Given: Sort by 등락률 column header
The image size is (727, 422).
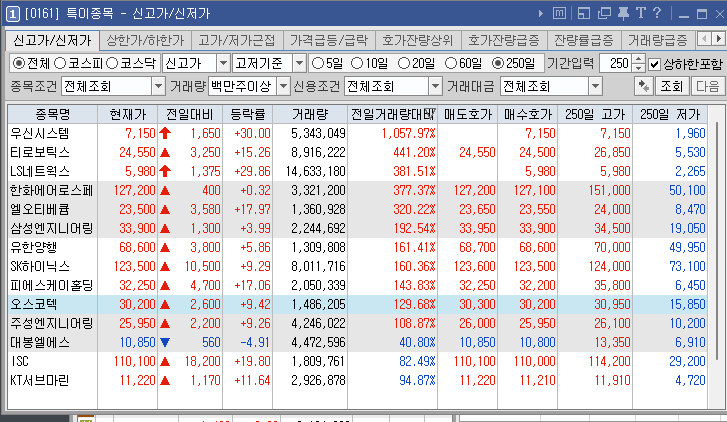Looking at the screenshot, I should tap(248, 114).
